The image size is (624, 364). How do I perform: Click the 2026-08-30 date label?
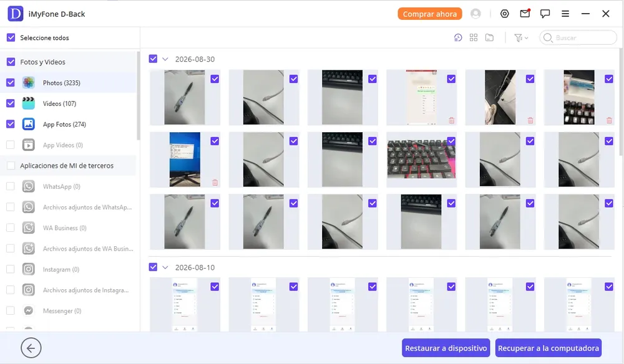point(195,59)
